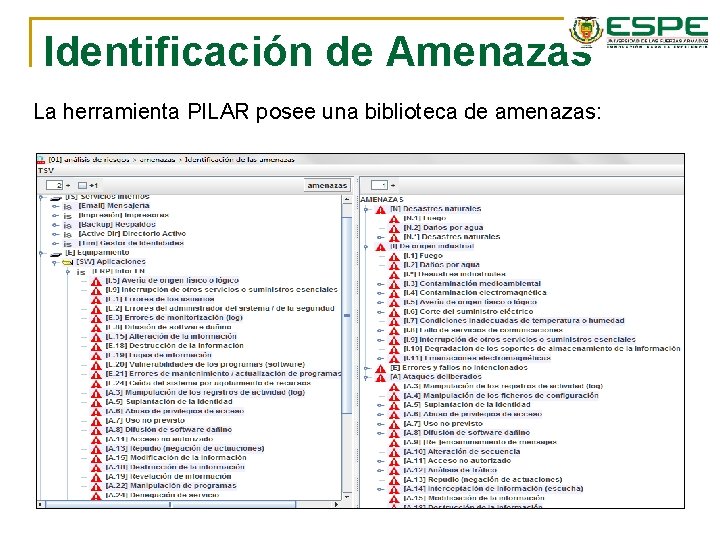The image size is (720, 540).
Task: Expand the [A.12] Análisis de tráfico node
Action: (x=380, y=471)
